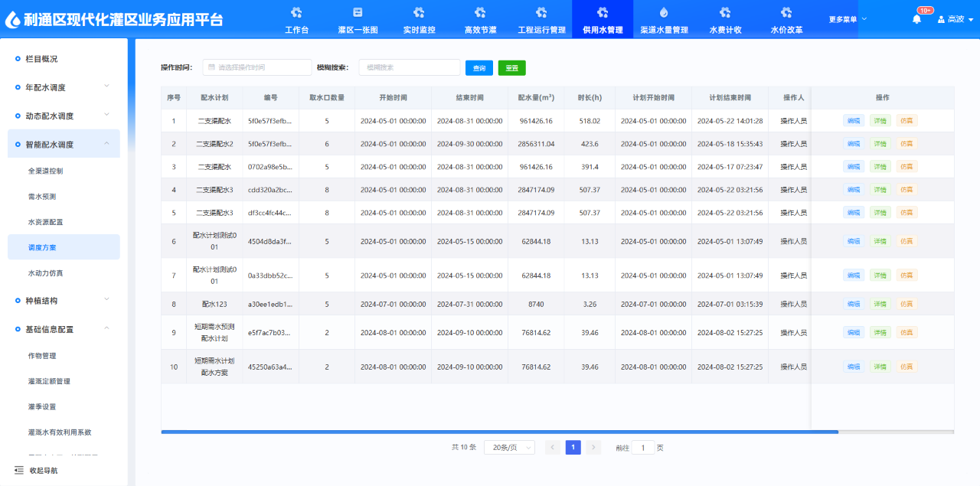
Task: Open 详情 for the 配水123 row
Action: click(880, 304)
